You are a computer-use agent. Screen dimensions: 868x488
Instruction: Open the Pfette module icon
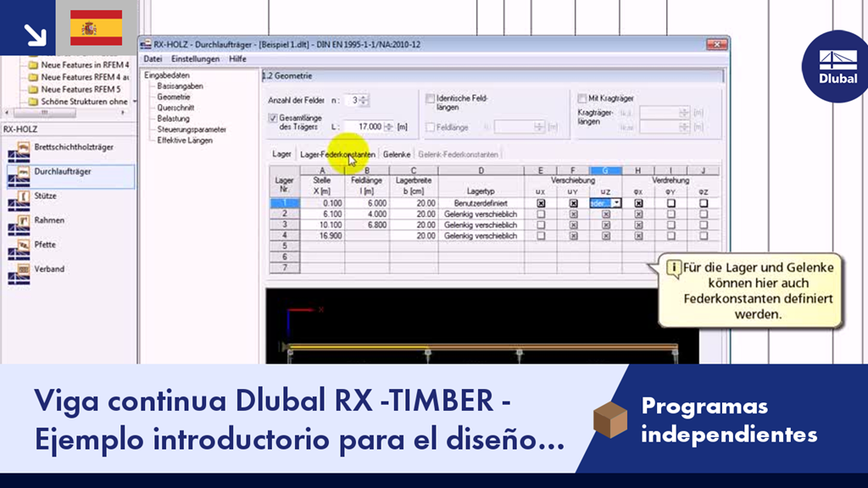[19, 248]
